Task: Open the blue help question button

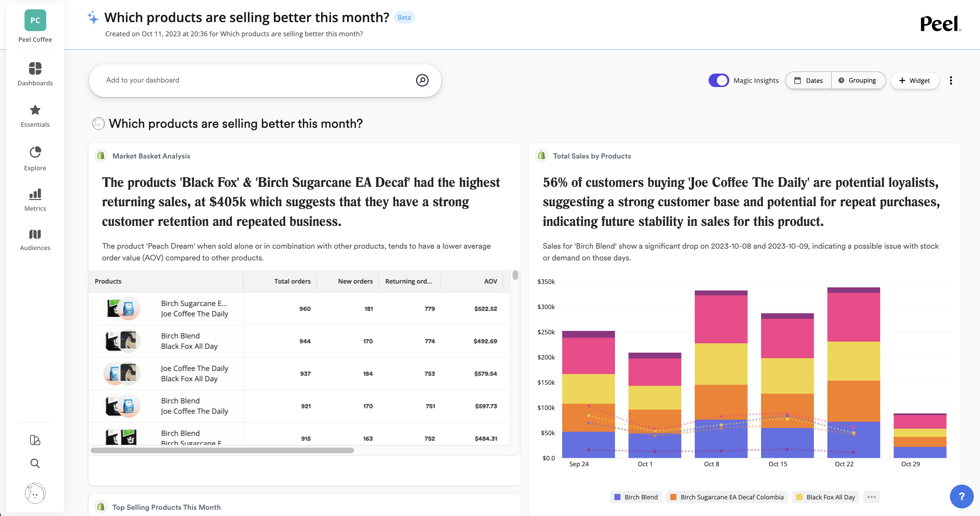Action: 961,496
